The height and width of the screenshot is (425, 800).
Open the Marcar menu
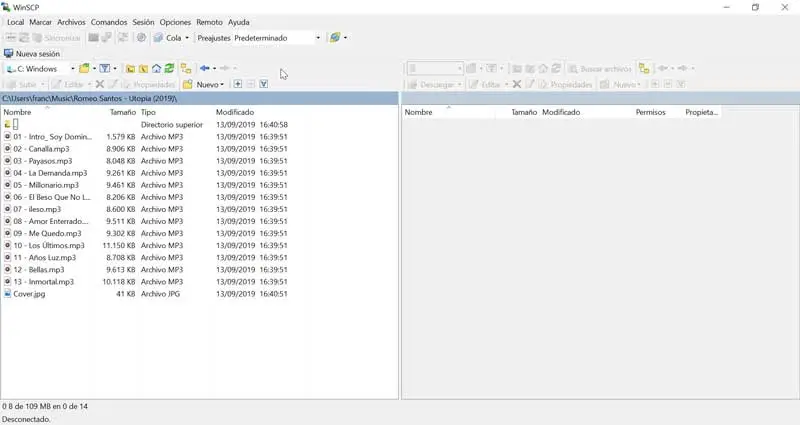[x=40, y=22]
